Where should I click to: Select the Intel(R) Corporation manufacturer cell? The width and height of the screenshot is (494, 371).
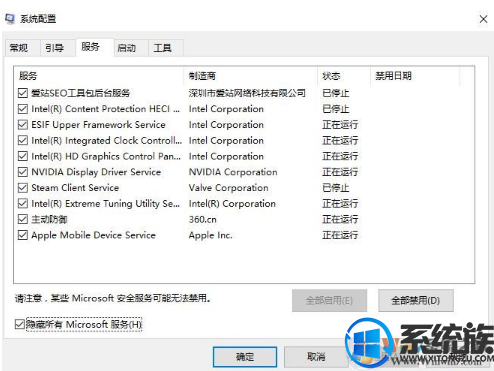point(232,203)
